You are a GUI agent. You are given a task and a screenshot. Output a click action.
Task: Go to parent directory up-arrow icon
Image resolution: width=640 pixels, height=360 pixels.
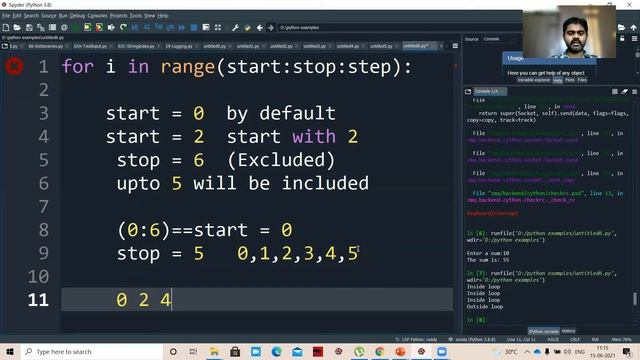click(x=633, y=27)
